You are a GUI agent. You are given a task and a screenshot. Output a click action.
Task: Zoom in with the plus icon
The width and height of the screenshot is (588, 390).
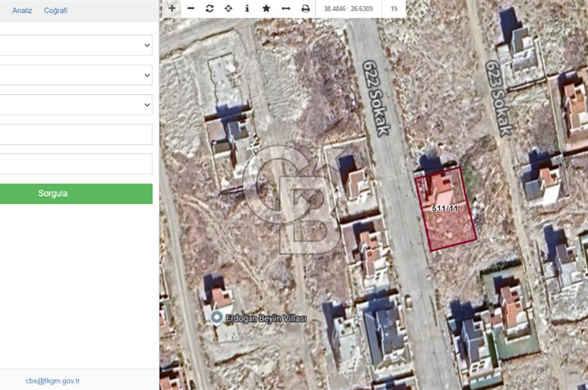[172, 8]
